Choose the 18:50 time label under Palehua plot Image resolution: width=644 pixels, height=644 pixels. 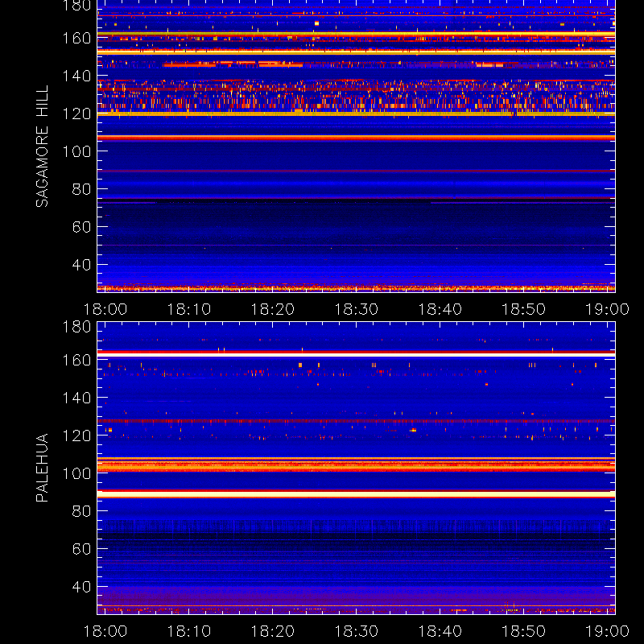point(524,631)
